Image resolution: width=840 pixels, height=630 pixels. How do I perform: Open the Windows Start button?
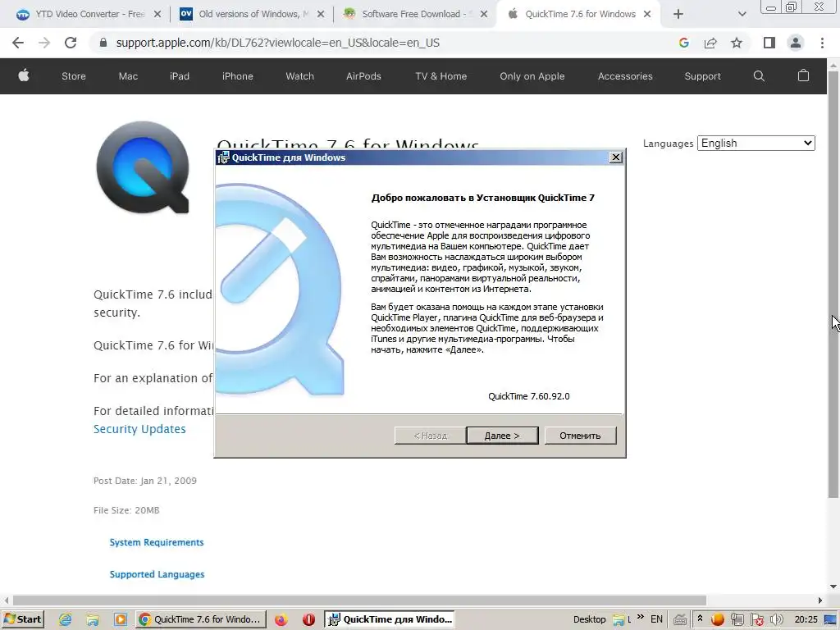[x=22, y=619]
